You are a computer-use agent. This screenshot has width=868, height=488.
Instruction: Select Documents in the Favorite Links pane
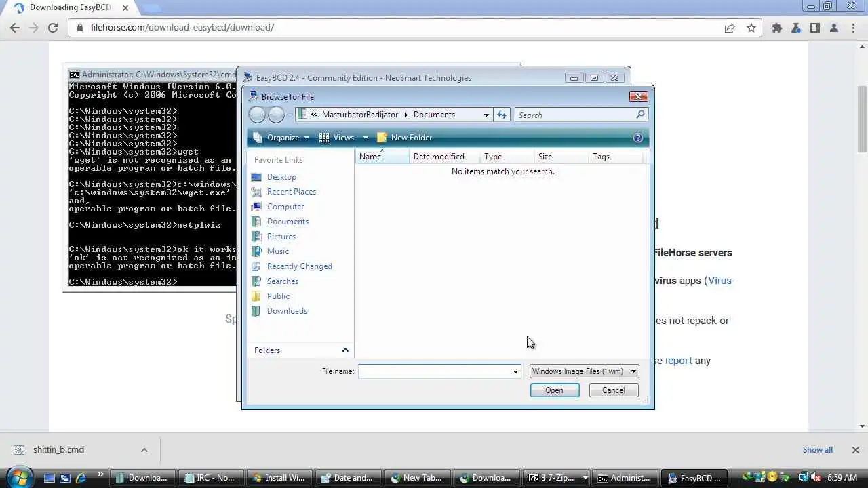[288, 222]
